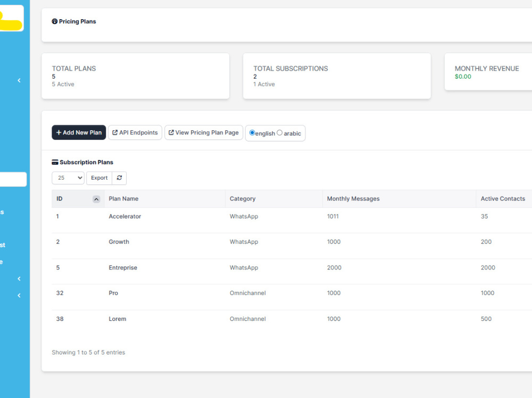Click Showing 1 to 5 entries text
The image size is (532, 398).
[x=88, y=352]
